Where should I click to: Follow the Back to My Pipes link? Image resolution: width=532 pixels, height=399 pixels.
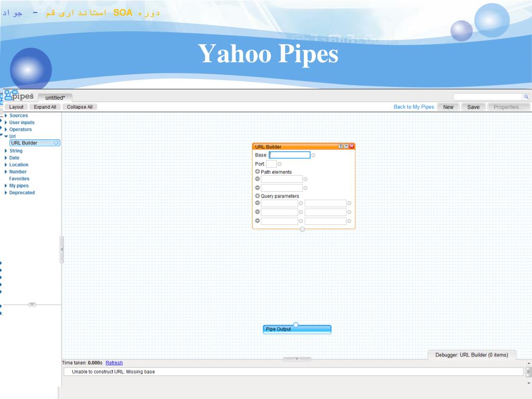coord(414,107)
